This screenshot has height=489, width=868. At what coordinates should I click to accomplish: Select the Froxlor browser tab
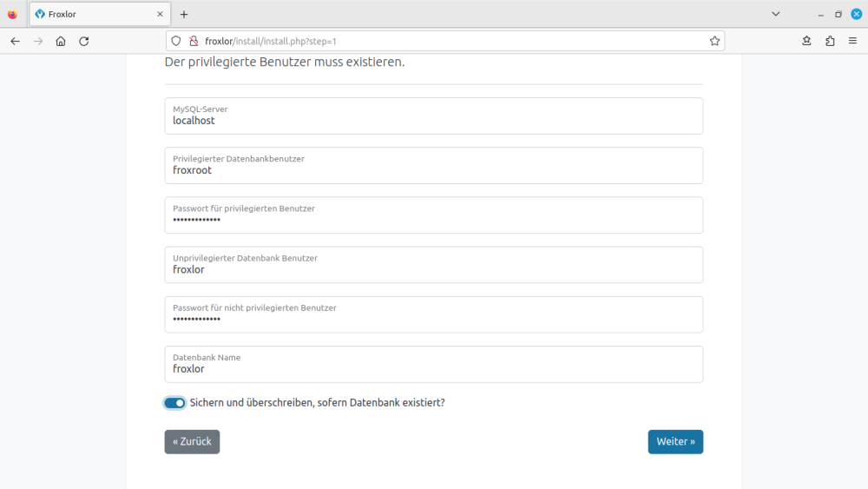pyautogui.click(x=100, y=15)
